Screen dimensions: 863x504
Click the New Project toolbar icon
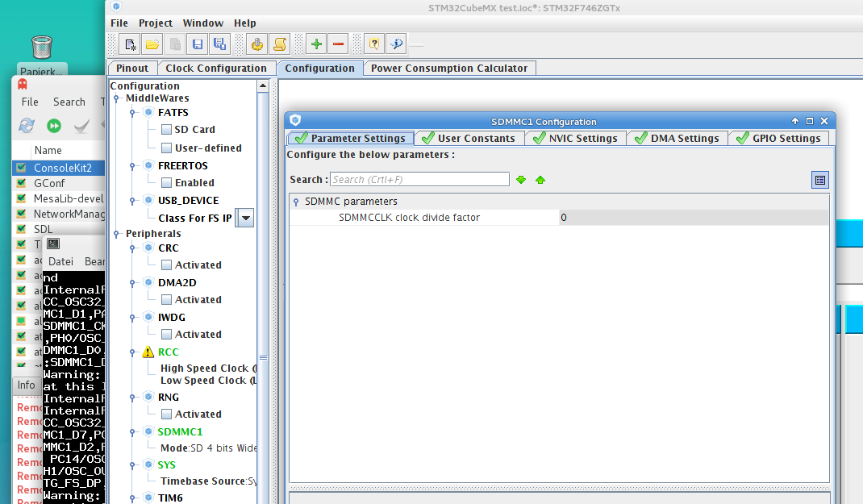pos(131,44)
